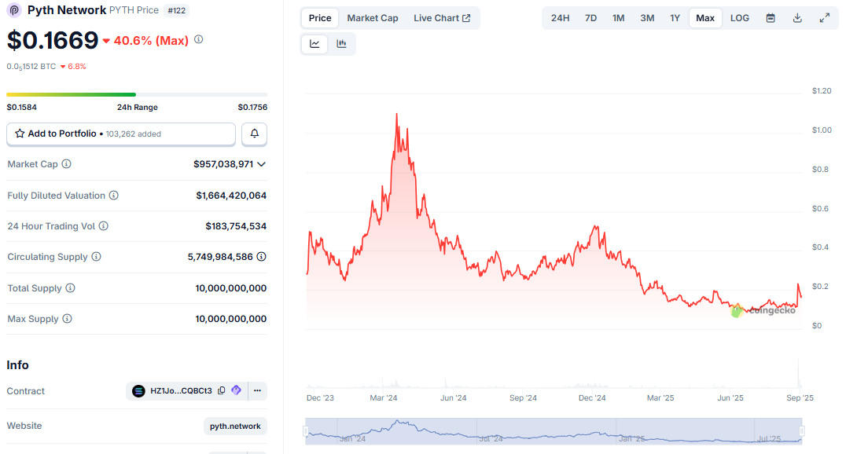Click the 103,262 added text
The width and height of the screenshot is (868, 454).
coord(134,134)
